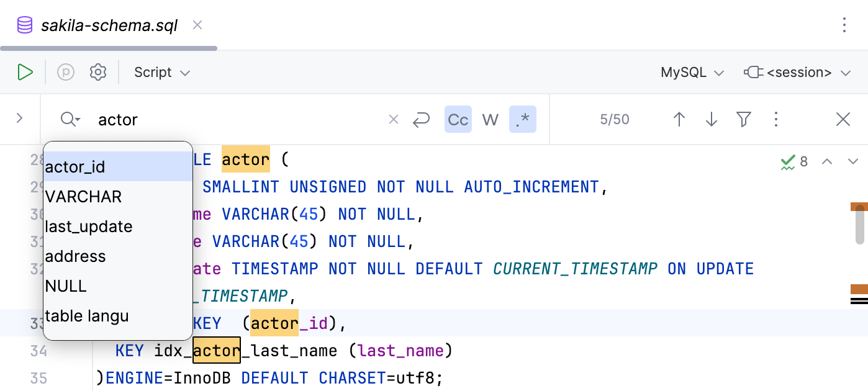
Task: Run the SQL script with the green play button
Action: (25, 73)
